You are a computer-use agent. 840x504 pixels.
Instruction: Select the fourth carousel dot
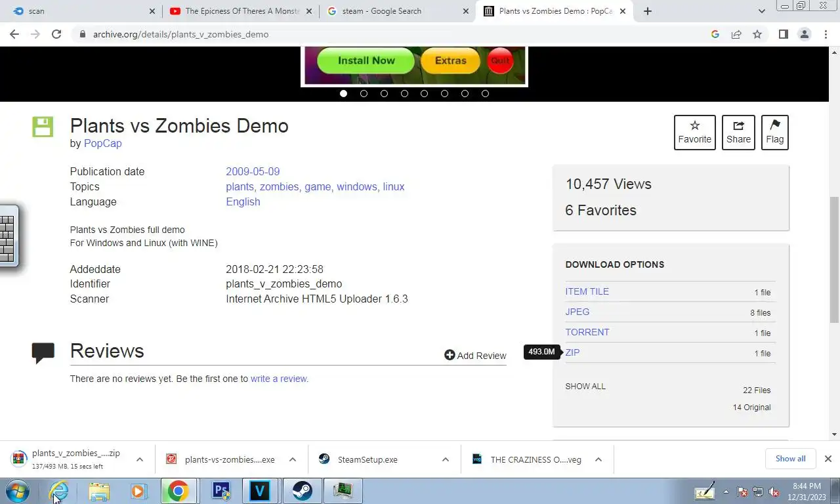click(404, 93)
